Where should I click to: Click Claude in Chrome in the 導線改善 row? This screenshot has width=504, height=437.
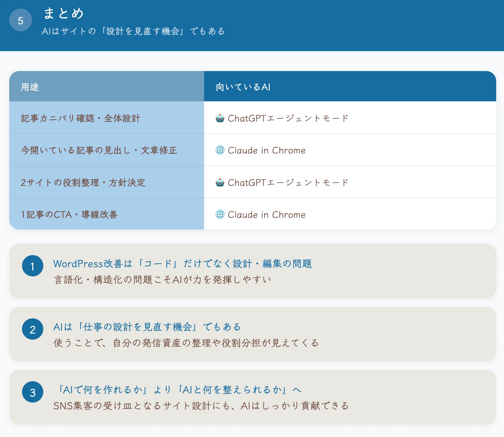pyautogui.click(x=267, y=215)
